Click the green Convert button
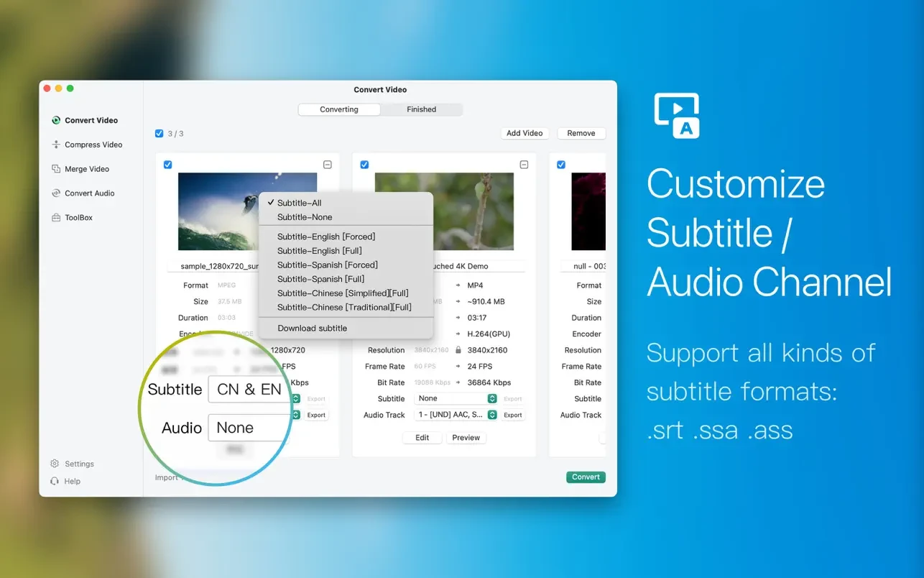The height and width of the screenshot is (578, 924). [586, 477]
